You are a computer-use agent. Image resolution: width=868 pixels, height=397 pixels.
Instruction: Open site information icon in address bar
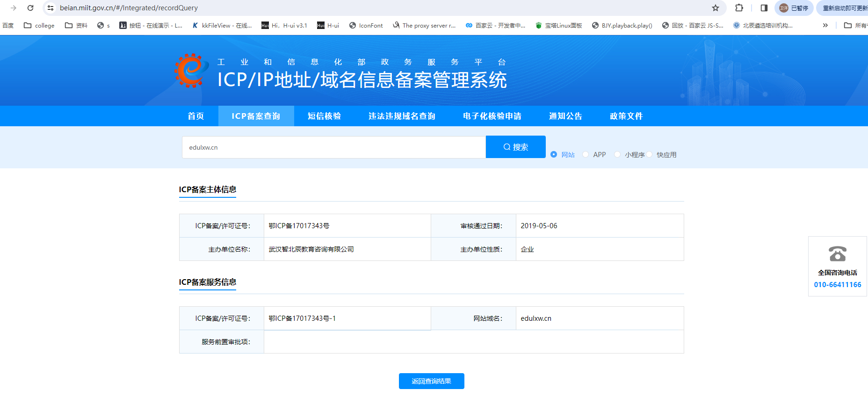pyautogui.click(x=51, y=8)
